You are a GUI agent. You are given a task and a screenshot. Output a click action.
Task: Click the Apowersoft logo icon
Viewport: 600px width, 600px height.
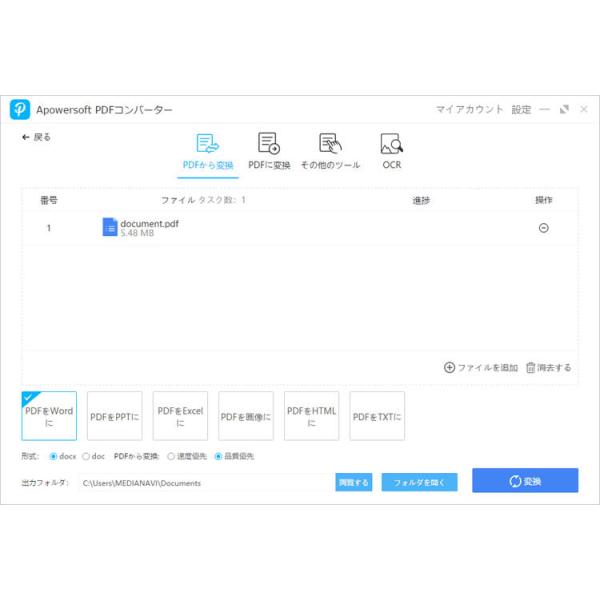click(19, 110)
